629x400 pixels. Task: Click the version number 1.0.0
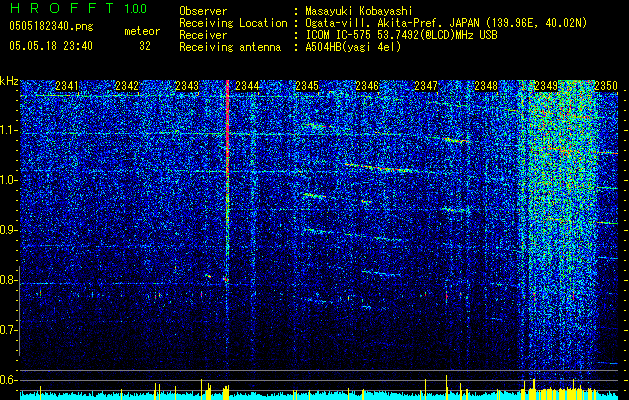(136, 9)
